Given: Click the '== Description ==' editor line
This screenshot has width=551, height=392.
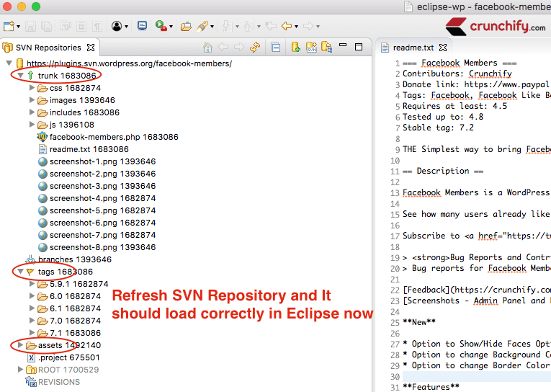Looking at the screenshot, I should (443, 171).
